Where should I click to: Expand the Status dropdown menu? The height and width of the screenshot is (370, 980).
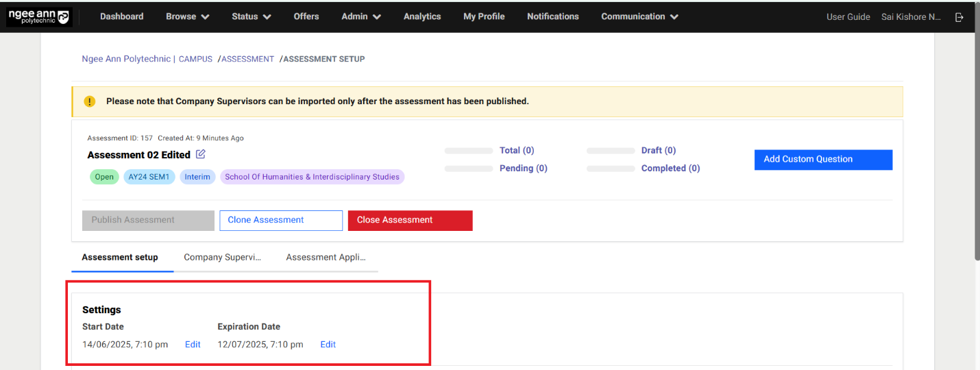click(251, 16)
